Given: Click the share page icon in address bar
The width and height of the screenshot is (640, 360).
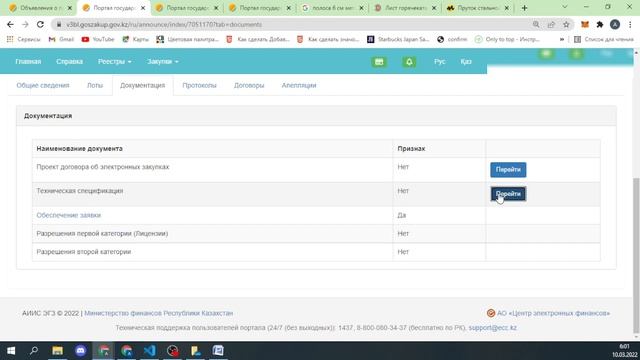Looking at the screenshot, I should [551, 24].
